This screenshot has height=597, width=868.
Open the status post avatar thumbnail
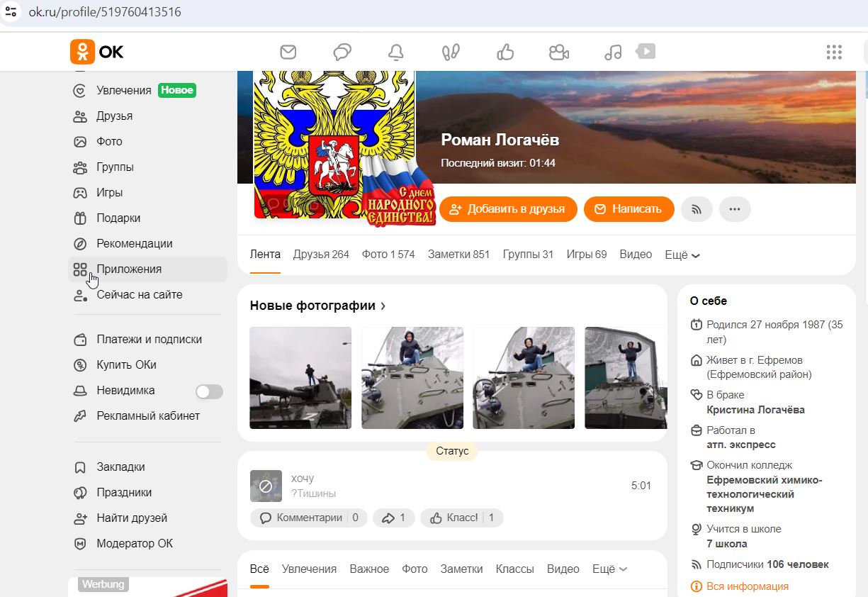266,486
